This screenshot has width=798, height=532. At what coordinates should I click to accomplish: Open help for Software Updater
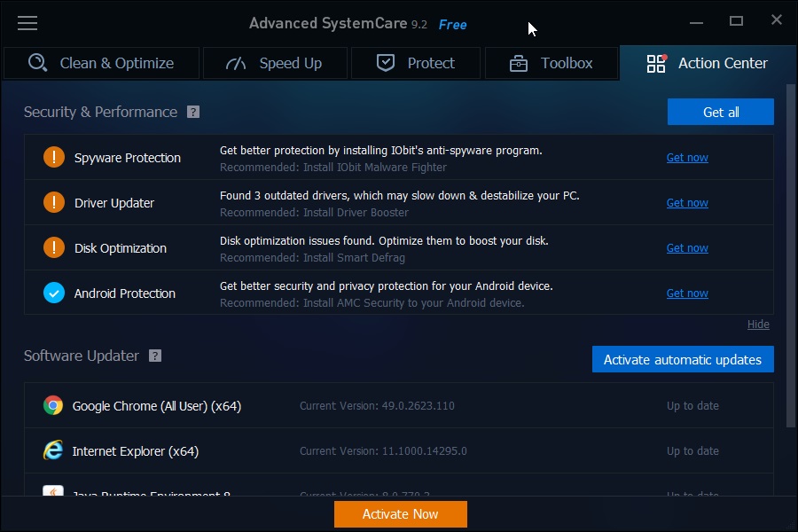[155, 356]
